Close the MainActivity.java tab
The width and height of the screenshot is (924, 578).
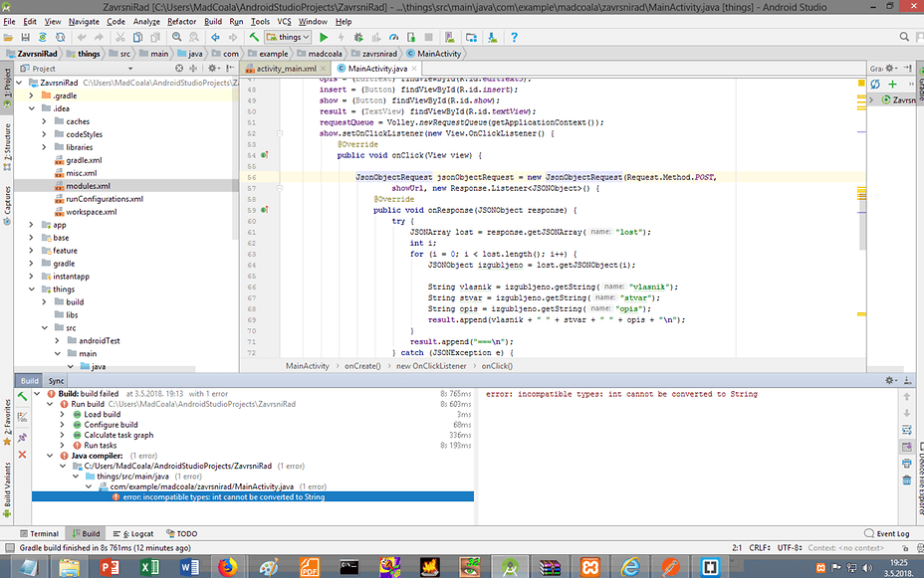click(414, 69)
